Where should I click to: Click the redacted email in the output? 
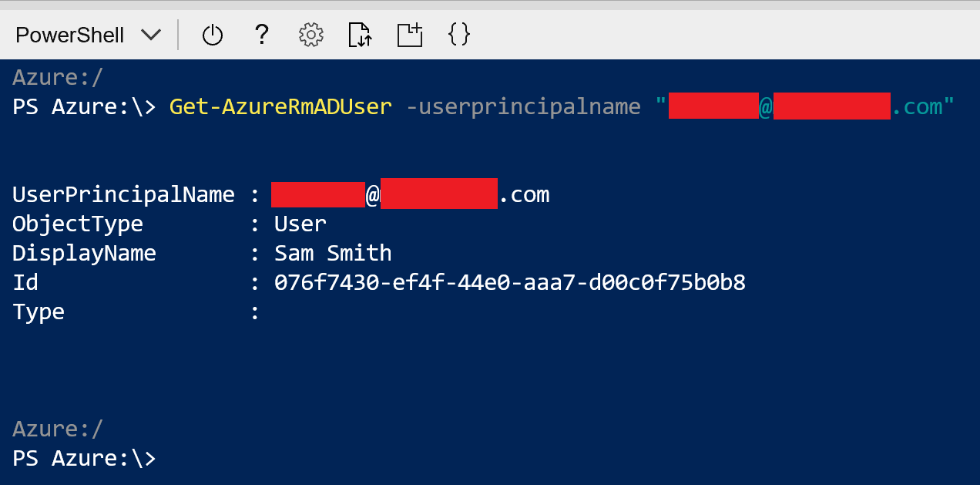coord(410,194)
